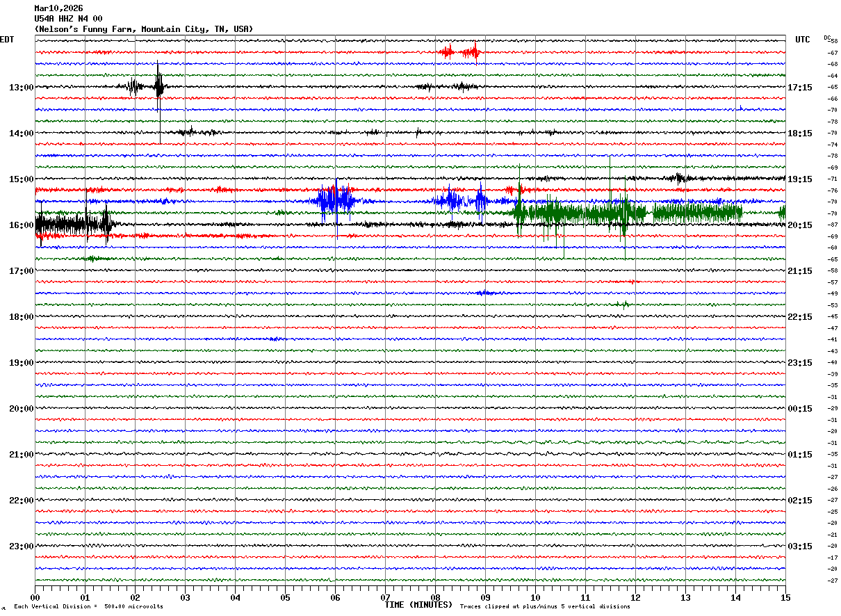Image resolution: width=841 pixels, height=616 pixels.
Task: Click the -87 DC offset value
Action: pyautogui.click(x=833, y=225)
